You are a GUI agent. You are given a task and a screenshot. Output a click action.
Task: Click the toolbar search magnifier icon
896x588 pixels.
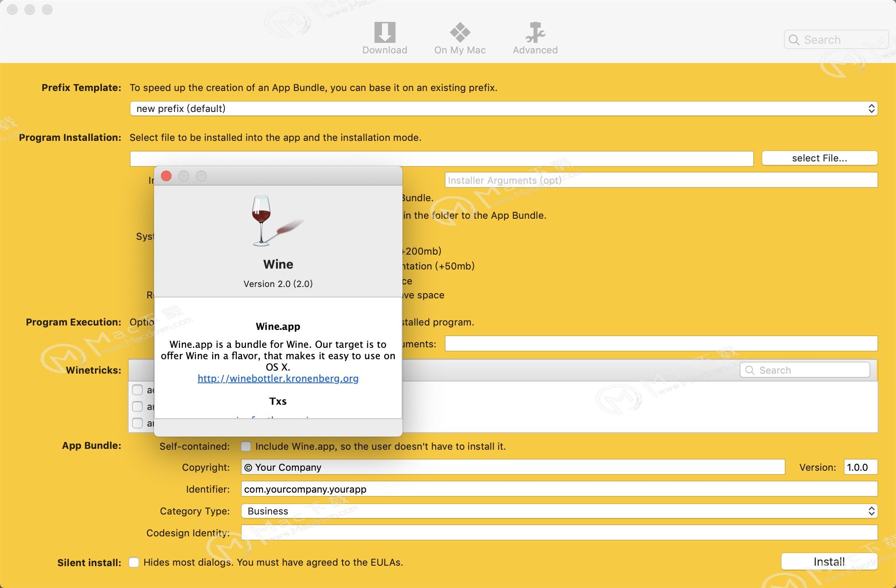(x=794, y=40)
